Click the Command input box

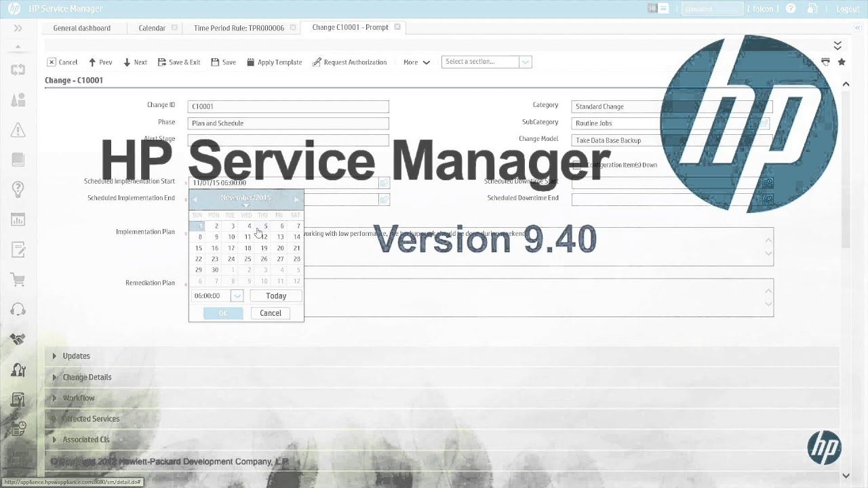pos(713,9)
